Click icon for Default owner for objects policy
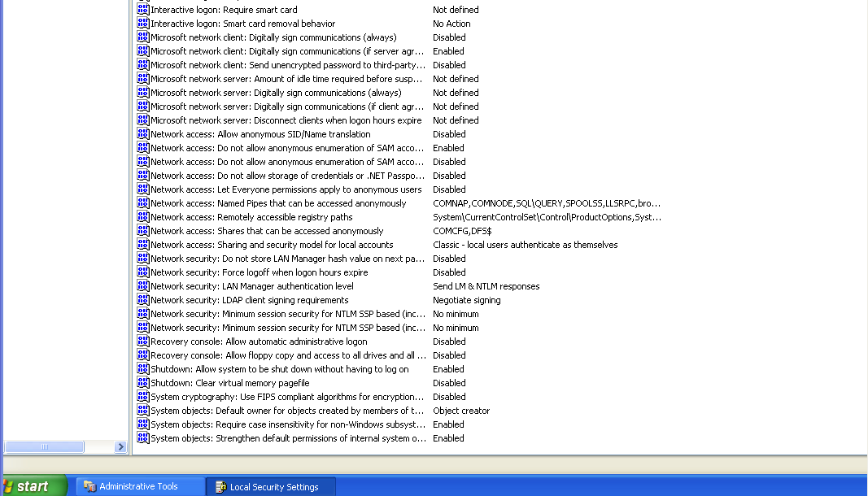This screenshot has width=868, height=496. 143,411
